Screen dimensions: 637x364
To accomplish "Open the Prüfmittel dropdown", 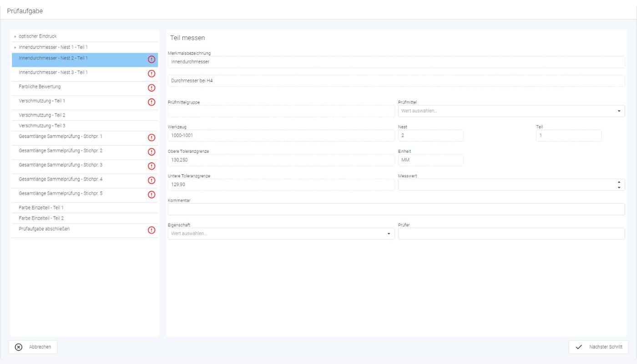I will point(619,111).
